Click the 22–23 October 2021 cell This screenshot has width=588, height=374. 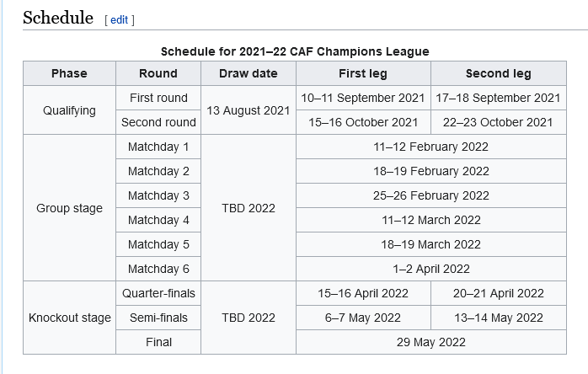498,122
